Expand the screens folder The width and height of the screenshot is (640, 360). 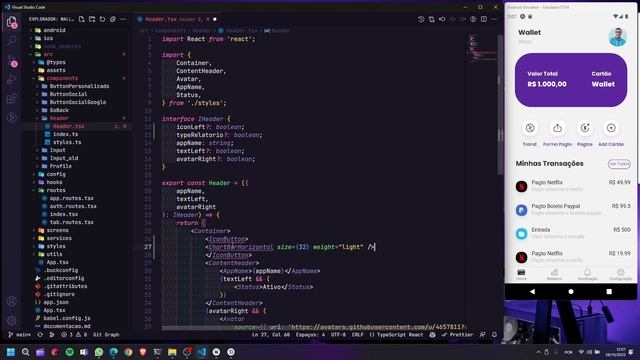click(x=58, y=230)
